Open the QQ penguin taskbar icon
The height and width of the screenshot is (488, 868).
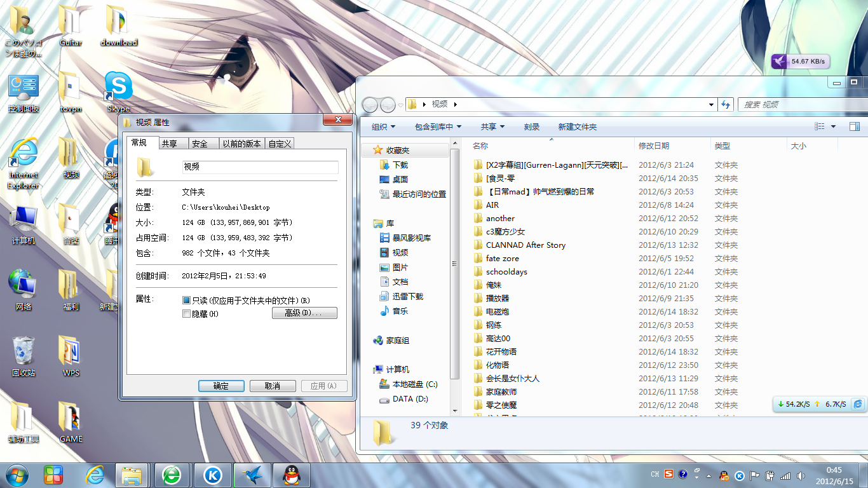[x=291, y=475]
